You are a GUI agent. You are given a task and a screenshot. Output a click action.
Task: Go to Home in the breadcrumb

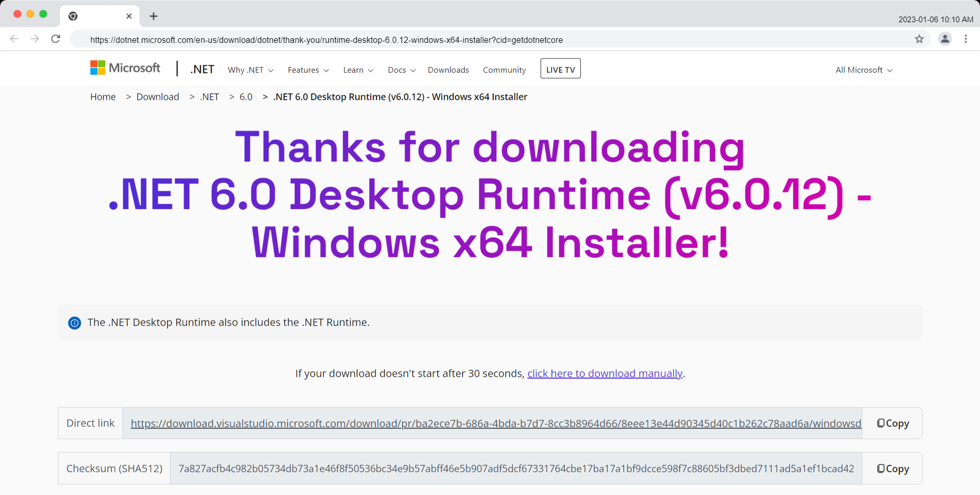coord(103,97)
